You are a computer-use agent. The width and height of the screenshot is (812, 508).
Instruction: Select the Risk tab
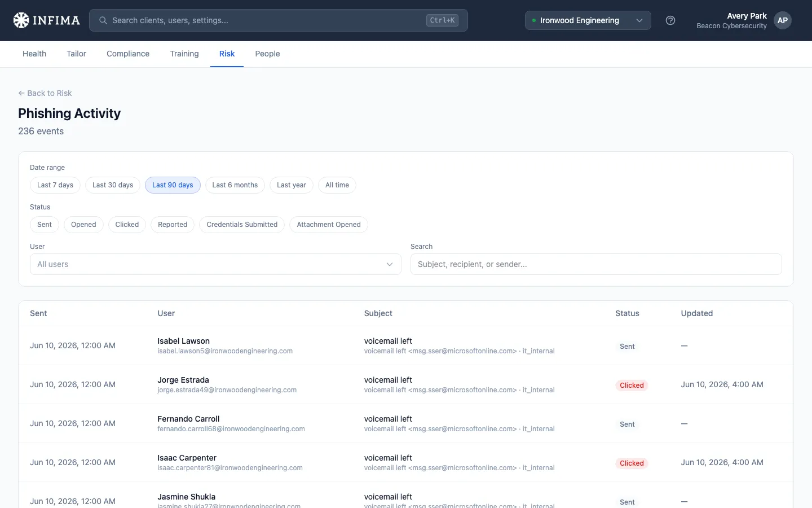click(x=227, y=54)
